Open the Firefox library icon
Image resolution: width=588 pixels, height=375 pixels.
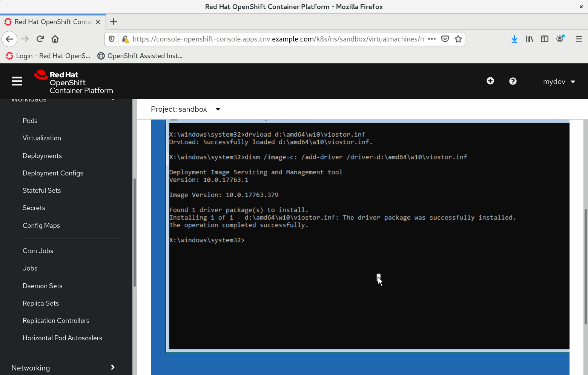point(530,39)
